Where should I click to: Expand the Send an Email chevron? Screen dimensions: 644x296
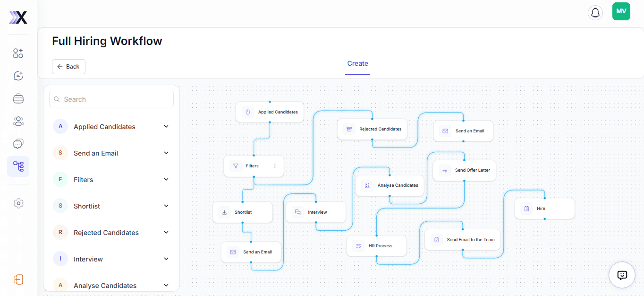click(166, 153)
